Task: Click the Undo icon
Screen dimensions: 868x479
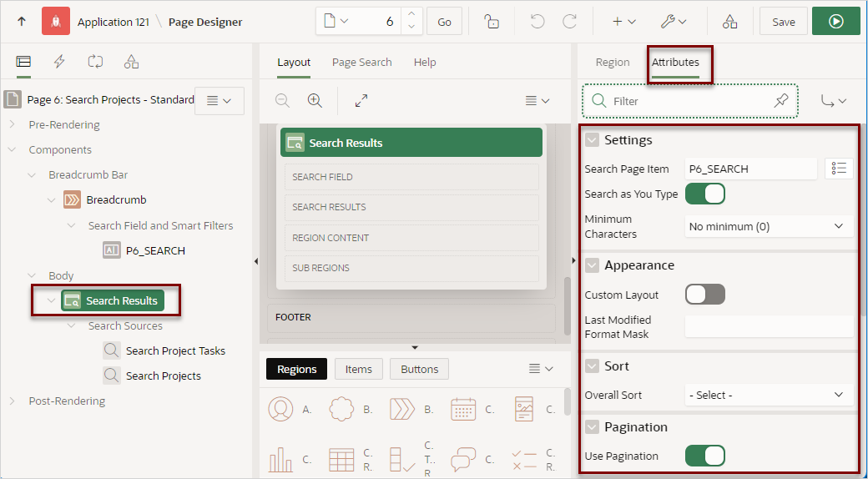Action: pos(537,22)
